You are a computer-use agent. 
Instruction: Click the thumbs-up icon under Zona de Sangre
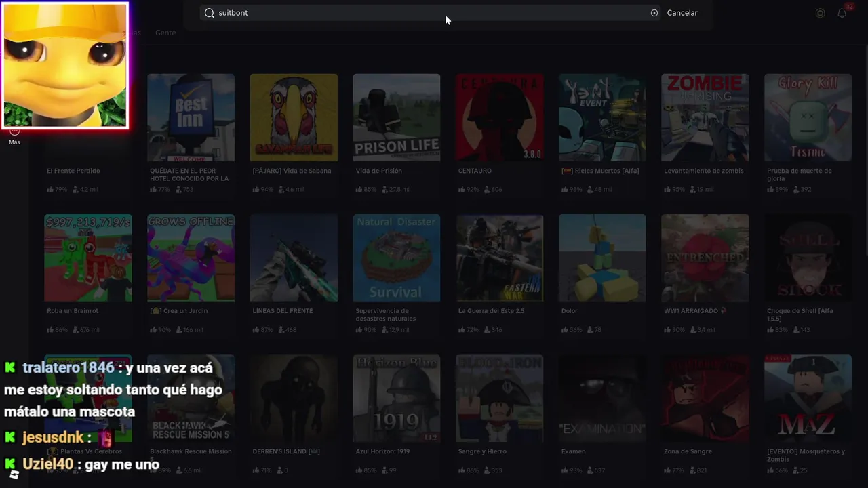(x=667, y=470)
